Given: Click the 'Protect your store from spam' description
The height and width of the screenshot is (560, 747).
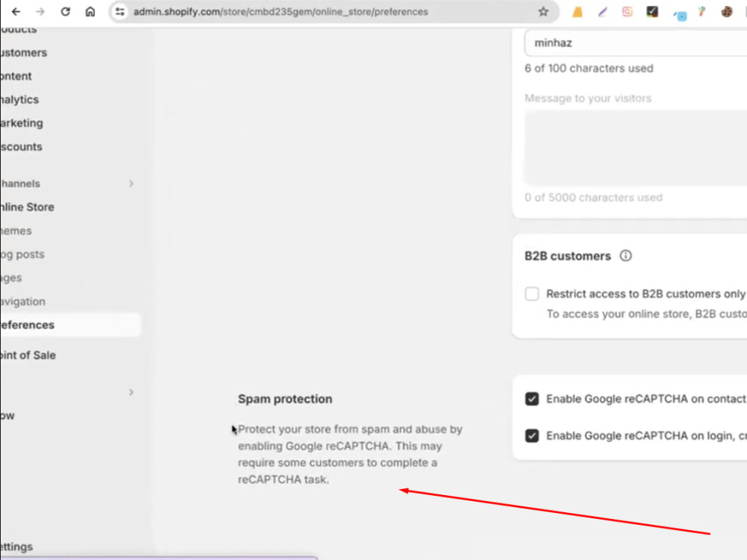Looking at the screenshot, I should pos(350,454).
